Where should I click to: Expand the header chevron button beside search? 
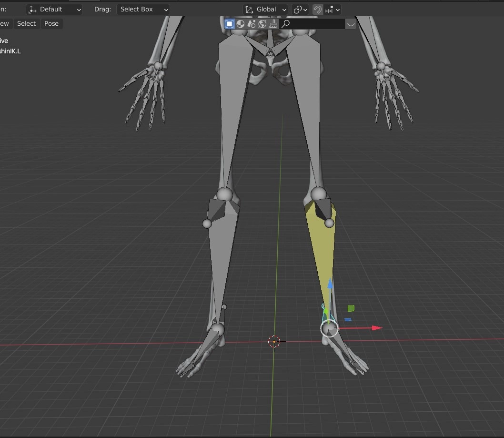[x=351, y=24]
